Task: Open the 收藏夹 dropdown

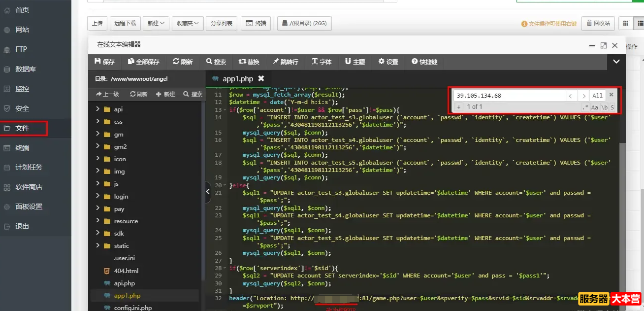Action: [188, 23]
